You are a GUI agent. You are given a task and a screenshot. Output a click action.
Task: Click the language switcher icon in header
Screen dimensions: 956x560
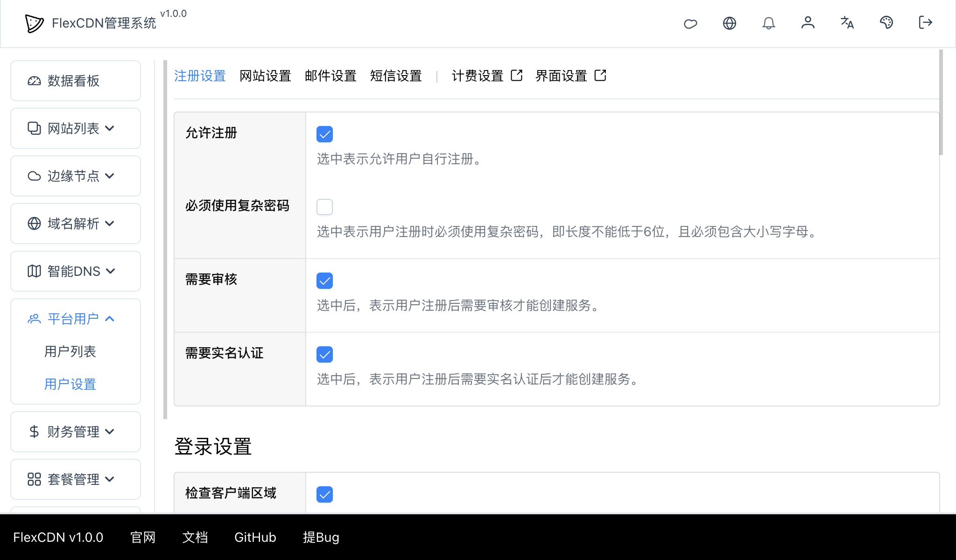847,23
